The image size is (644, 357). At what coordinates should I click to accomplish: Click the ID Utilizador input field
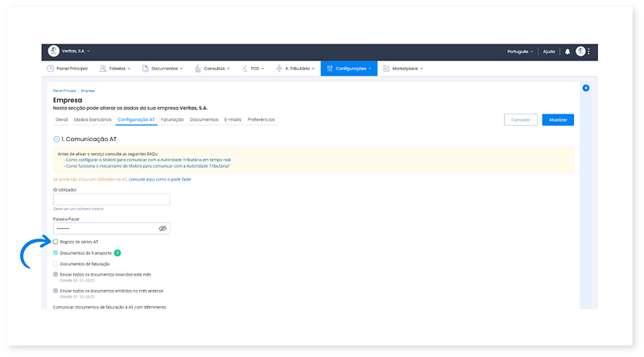point(111,199)
